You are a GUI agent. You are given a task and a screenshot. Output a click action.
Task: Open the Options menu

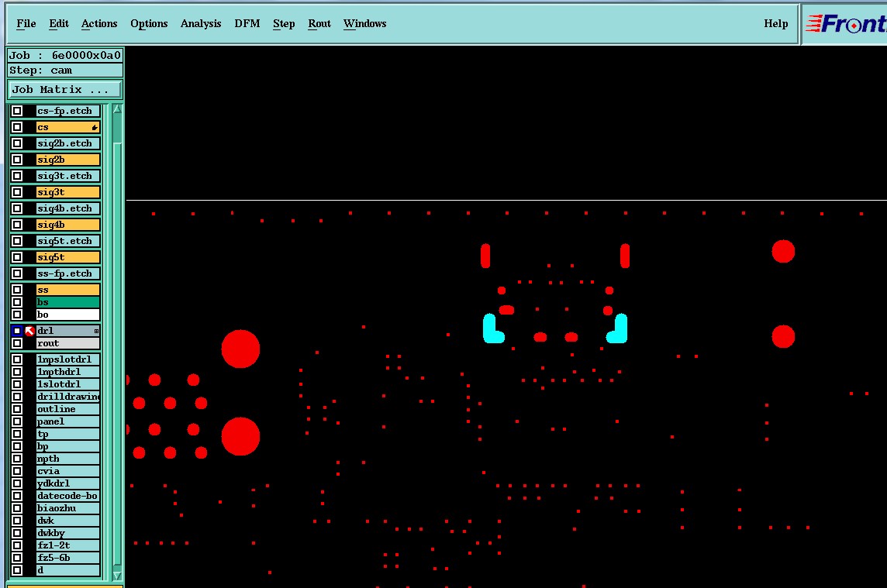click(x=149, y=24)
